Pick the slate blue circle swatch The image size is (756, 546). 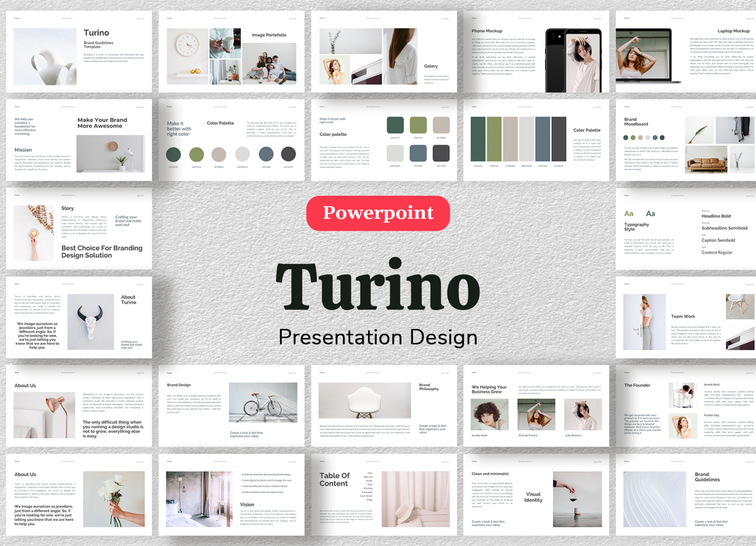click(x=266, y=154)
